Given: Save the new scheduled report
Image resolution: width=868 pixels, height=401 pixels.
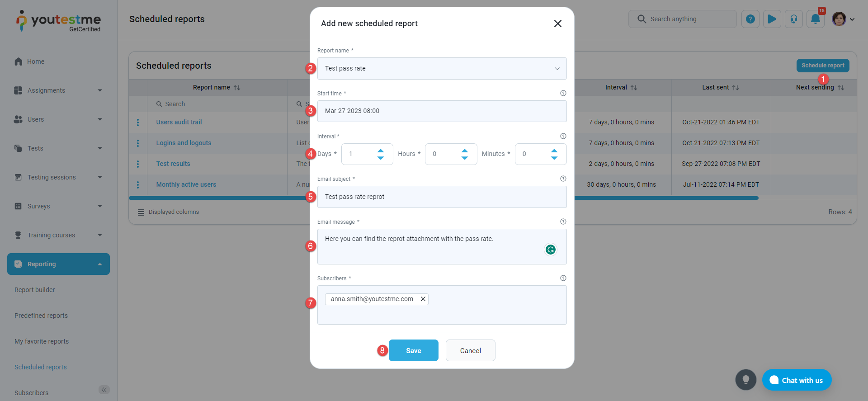Looking at the screenshot, I should click(x=413, y=350).
